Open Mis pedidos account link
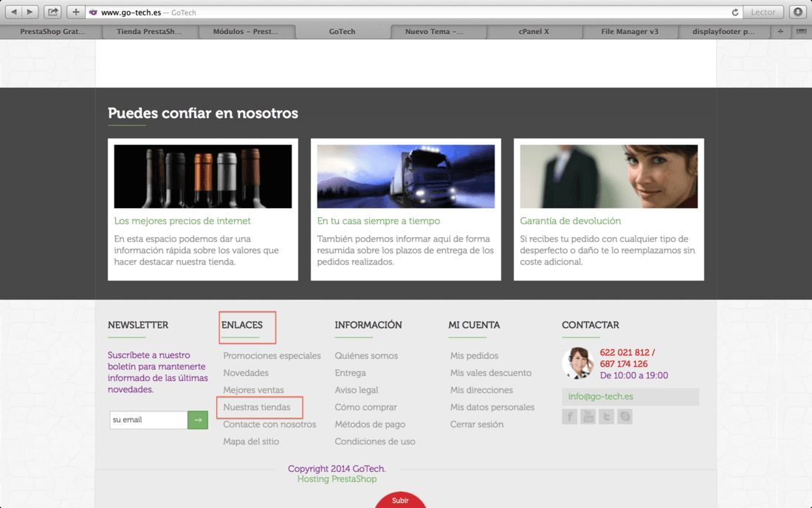 pos(475,356)
